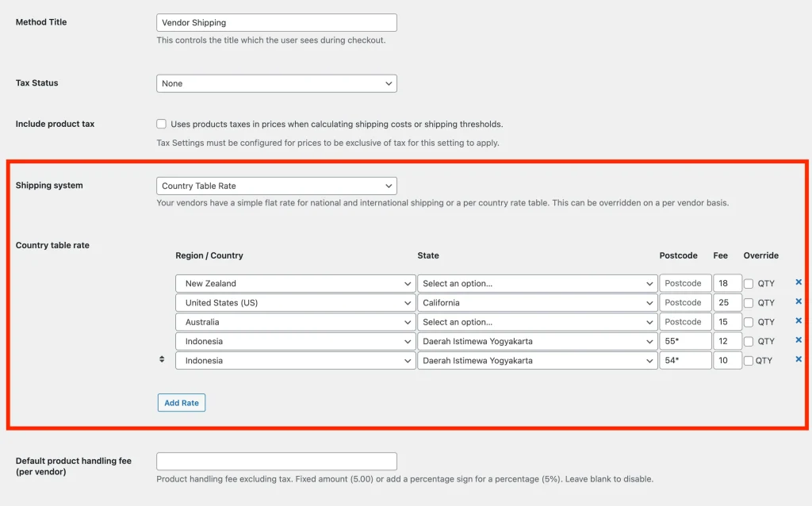This screenshot has width=812, height=506.
Task: Toggle QTY override for New Zealand row
Action: [749, 284]
